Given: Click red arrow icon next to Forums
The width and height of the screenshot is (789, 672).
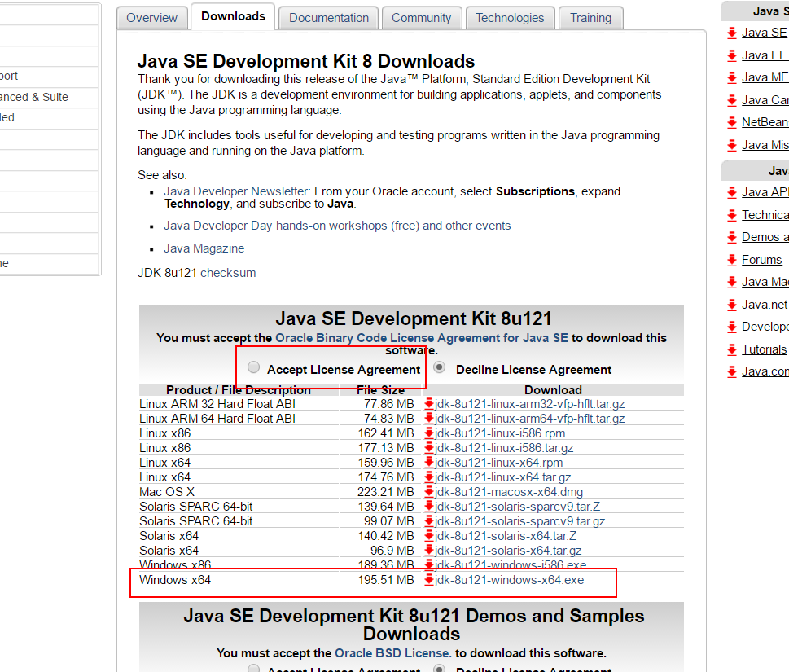Looking at the screenshot, I should [732, 260].
